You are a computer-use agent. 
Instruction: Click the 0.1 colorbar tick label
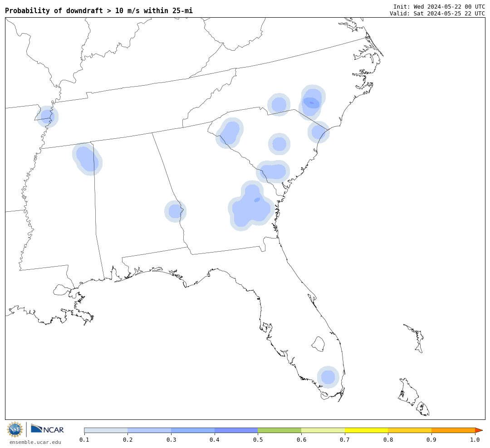click(84, 440)
